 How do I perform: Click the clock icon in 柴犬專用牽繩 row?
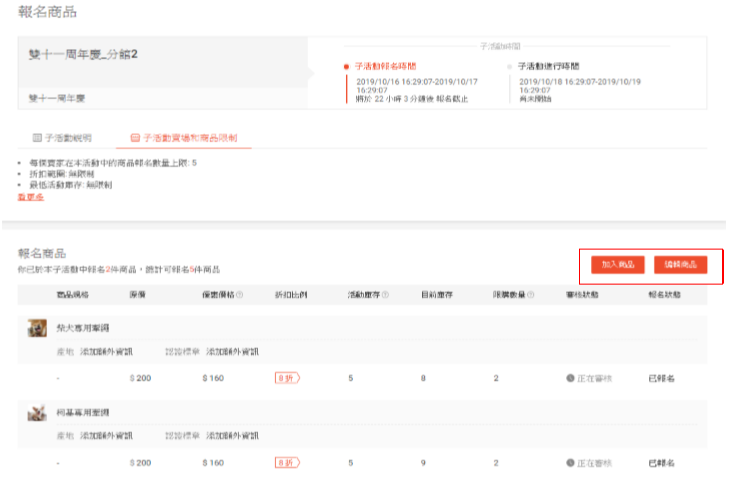pyautogui.click(x=570, y=378)
